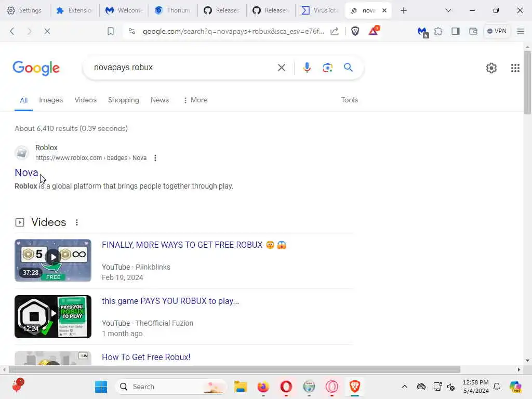The width and height of the screenshot is (532, 399).
Task: Clear the Google search box text
Action: click(281, 68)
